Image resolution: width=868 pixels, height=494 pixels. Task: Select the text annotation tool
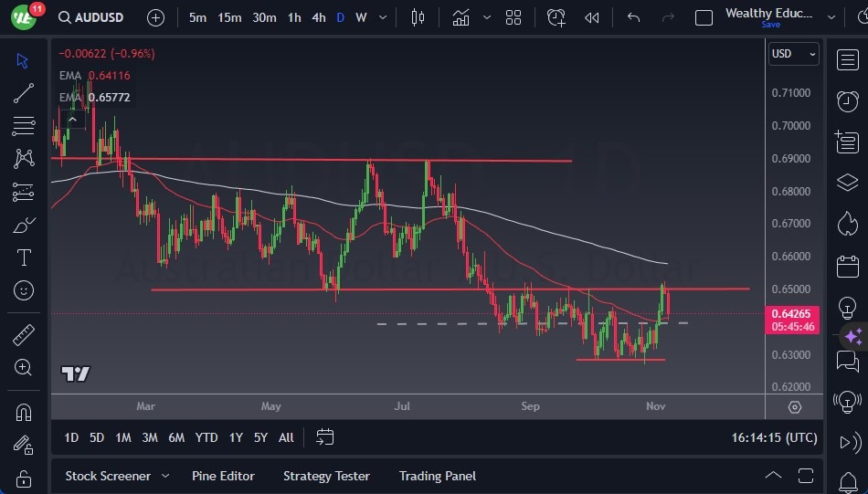24,258
